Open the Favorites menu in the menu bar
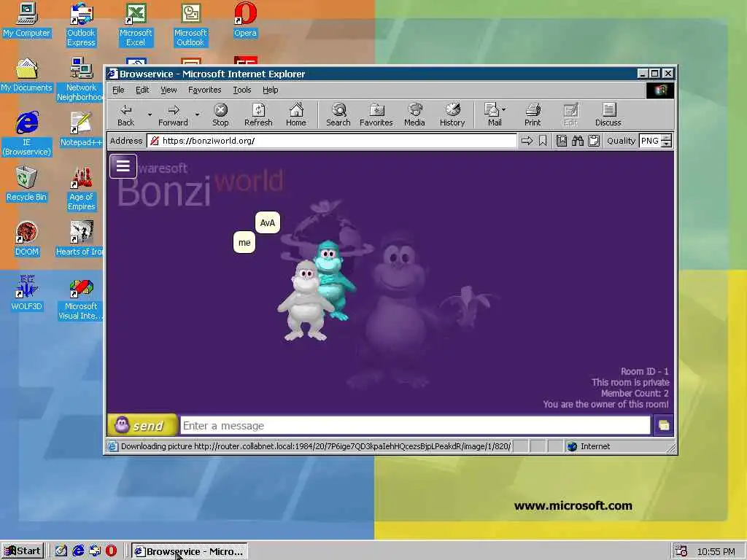747x560 pixels. [x=204, y=90]
